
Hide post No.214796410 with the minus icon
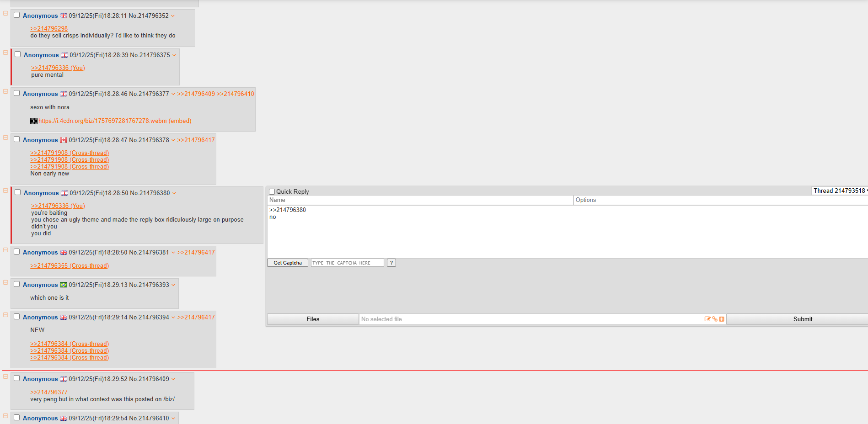pyautogui.click(x=5, y=416)
